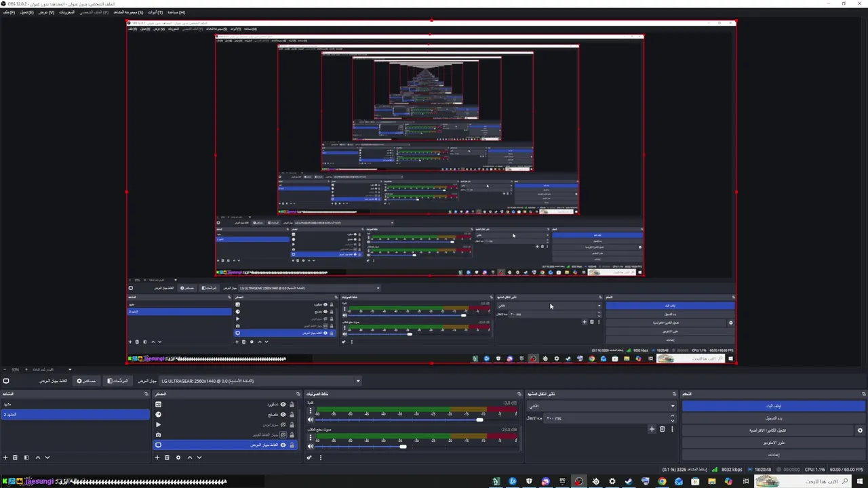Open File Explorer folder in taskbar

pos(711,481)
